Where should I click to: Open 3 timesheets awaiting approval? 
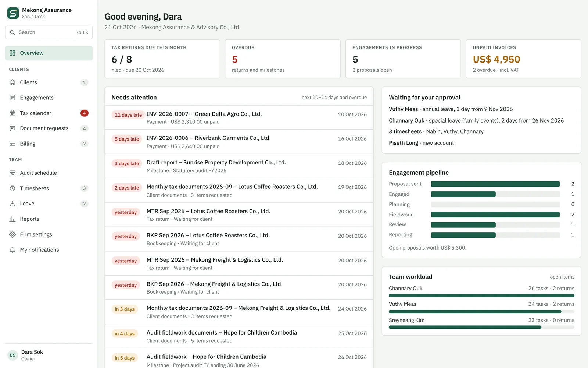coord(436,132)
